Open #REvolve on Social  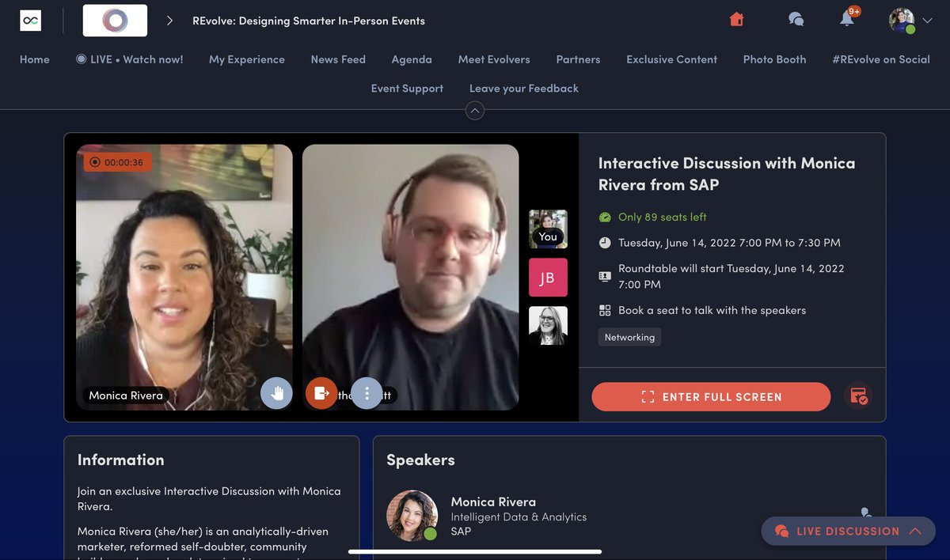click(x=881, y=59)
